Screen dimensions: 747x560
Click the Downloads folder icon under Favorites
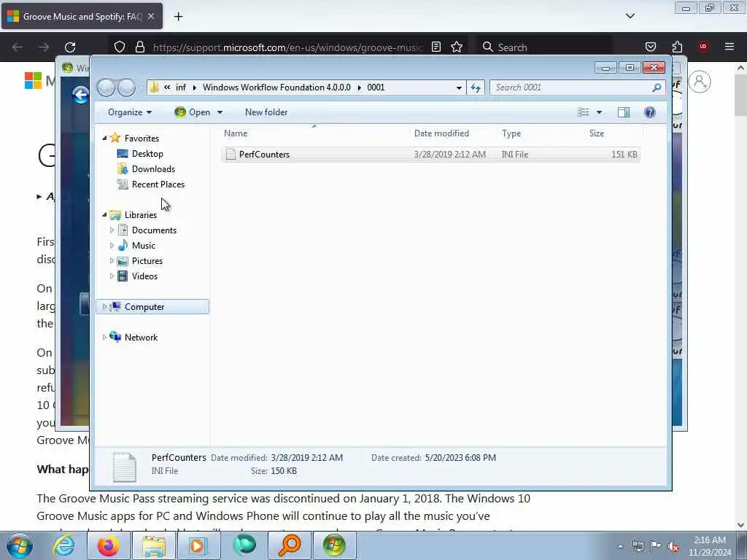[123, 169]
